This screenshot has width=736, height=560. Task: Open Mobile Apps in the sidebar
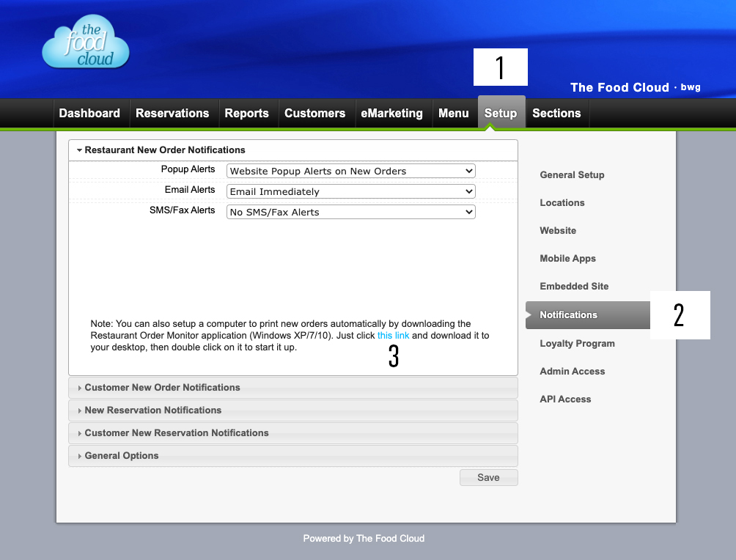[568, 259]
